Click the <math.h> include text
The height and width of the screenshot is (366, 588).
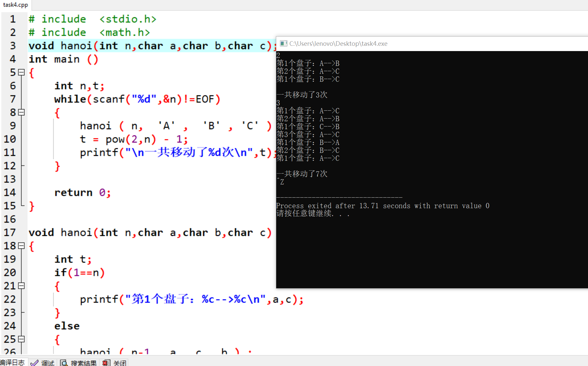tap(124, 32)
